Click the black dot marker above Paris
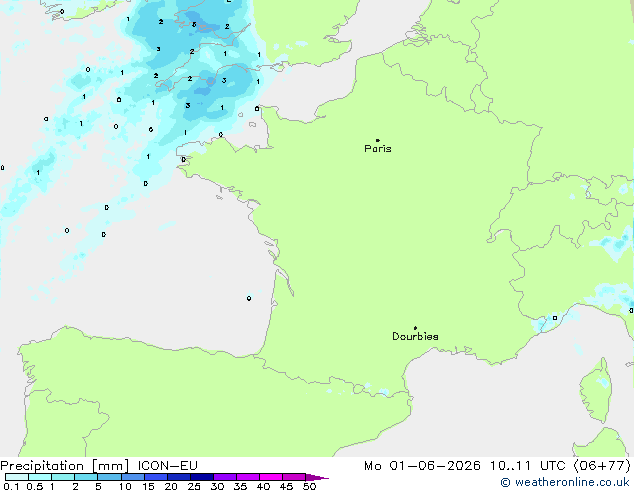The width and height of the screenshot is (634, 490). click(378, 140)
